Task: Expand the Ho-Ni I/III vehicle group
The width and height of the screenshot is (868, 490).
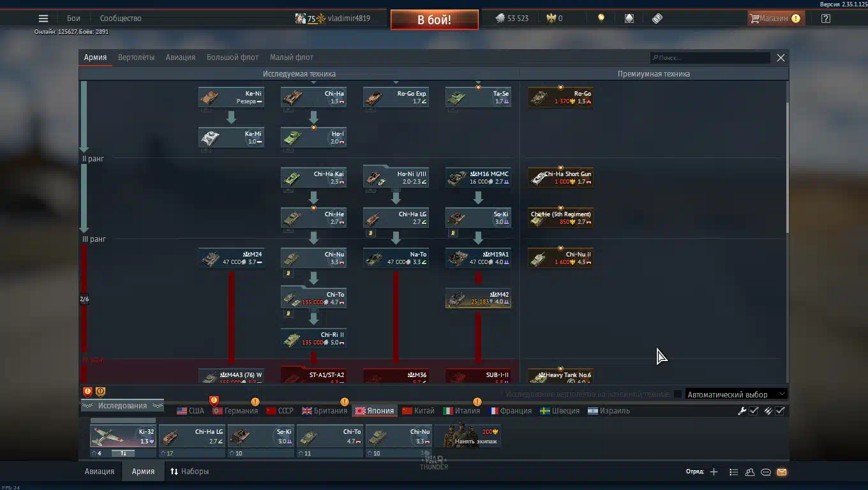Action: coord(396,177)
